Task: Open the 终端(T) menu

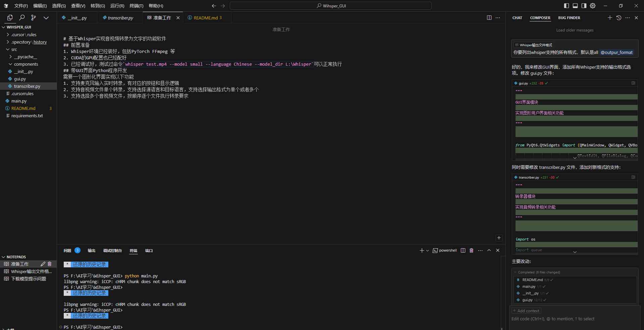Action: (x=137, y=6)
